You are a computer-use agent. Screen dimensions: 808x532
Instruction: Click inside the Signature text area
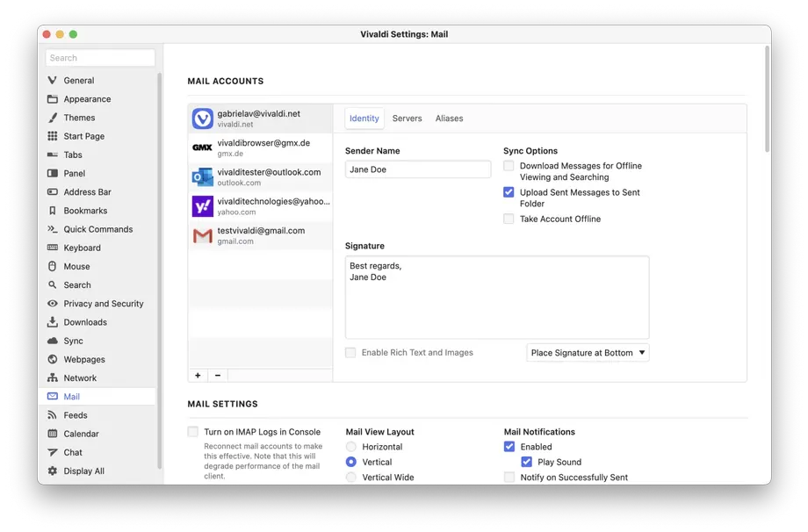(x=497, y=297)
